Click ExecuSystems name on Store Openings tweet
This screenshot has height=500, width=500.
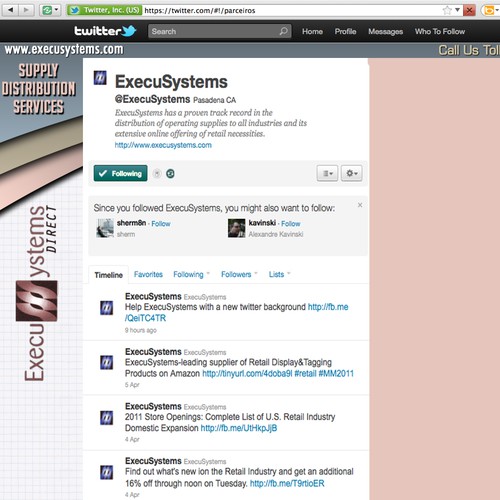pos(153,406)
